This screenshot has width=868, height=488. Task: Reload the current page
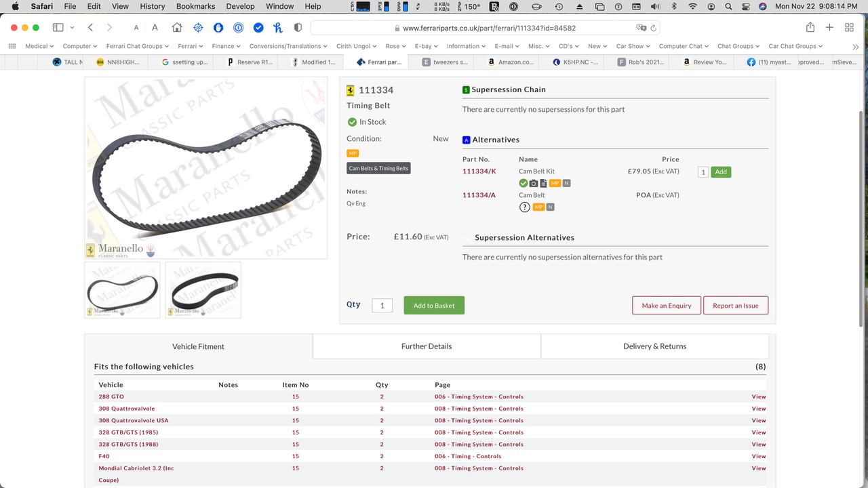coord(653,28)
